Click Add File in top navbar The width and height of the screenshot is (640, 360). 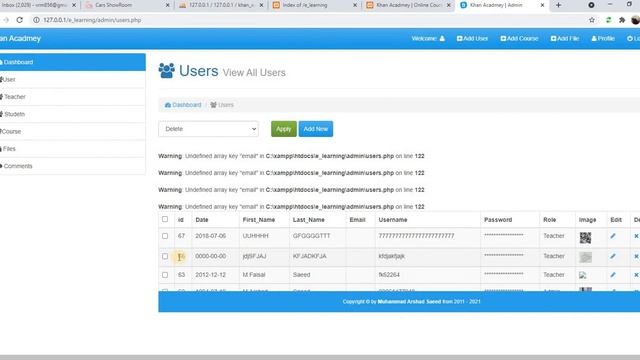(564, 38)
